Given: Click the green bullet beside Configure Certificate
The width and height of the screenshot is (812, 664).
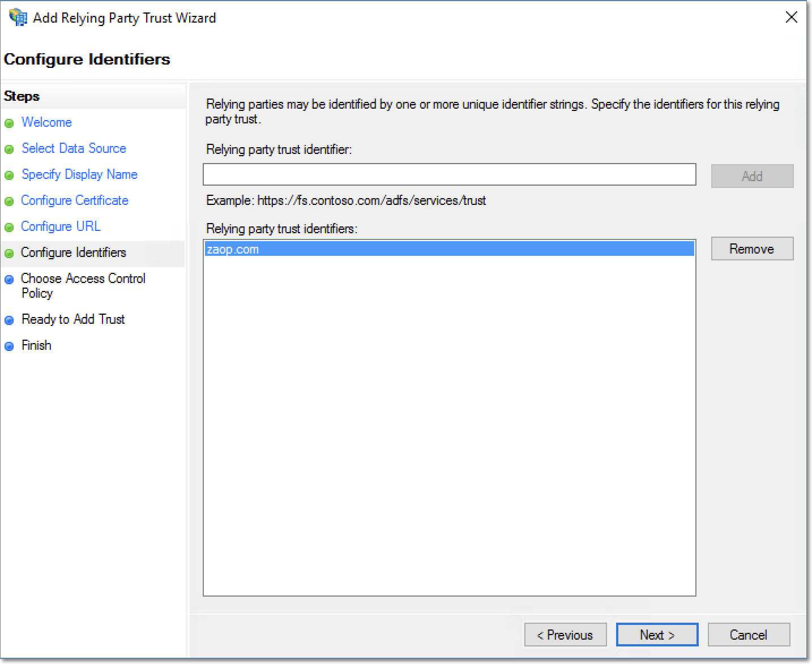Looking at the screenshot, I should 9,202.
